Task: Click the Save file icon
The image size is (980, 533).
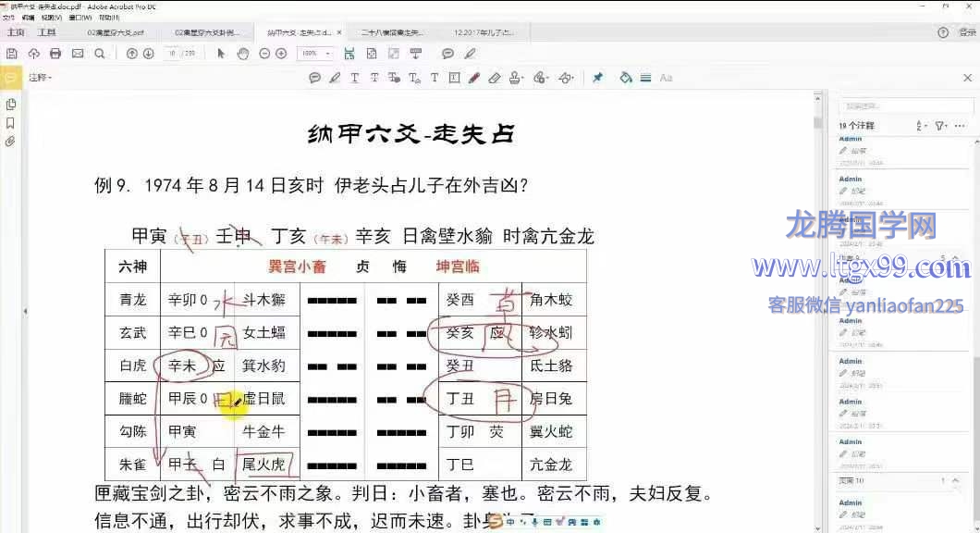Action: (x=13, y=54)
